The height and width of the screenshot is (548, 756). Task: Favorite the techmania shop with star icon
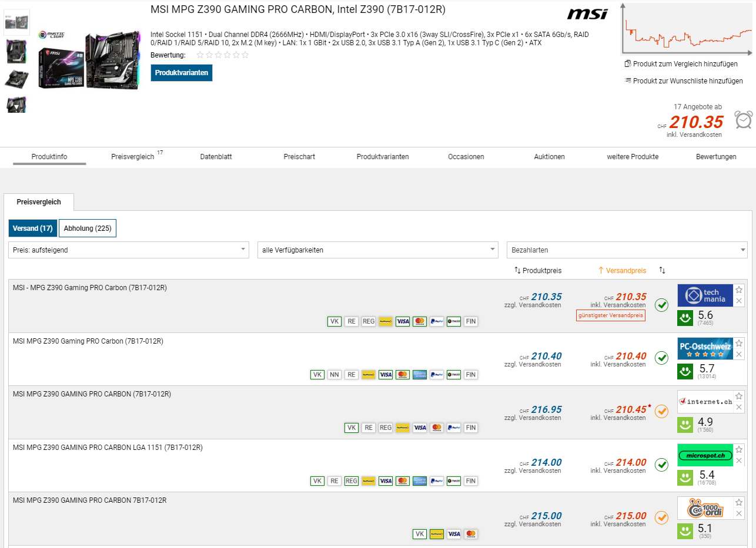point(739,290)
